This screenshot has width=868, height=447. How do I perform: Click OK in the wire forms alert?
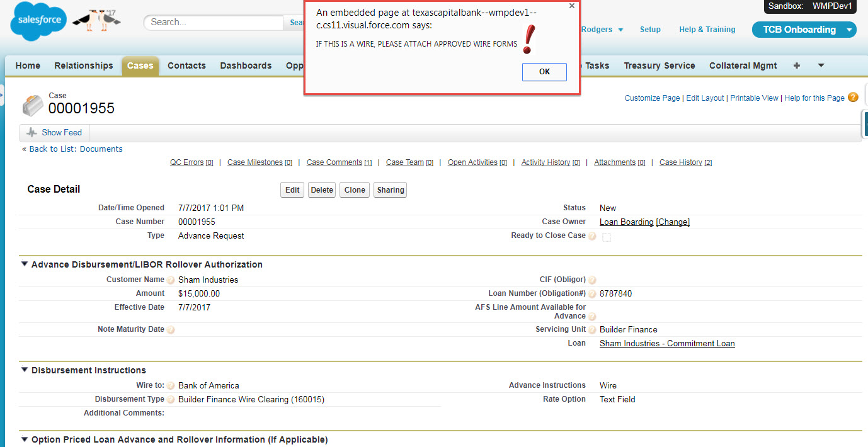[544, 72]
